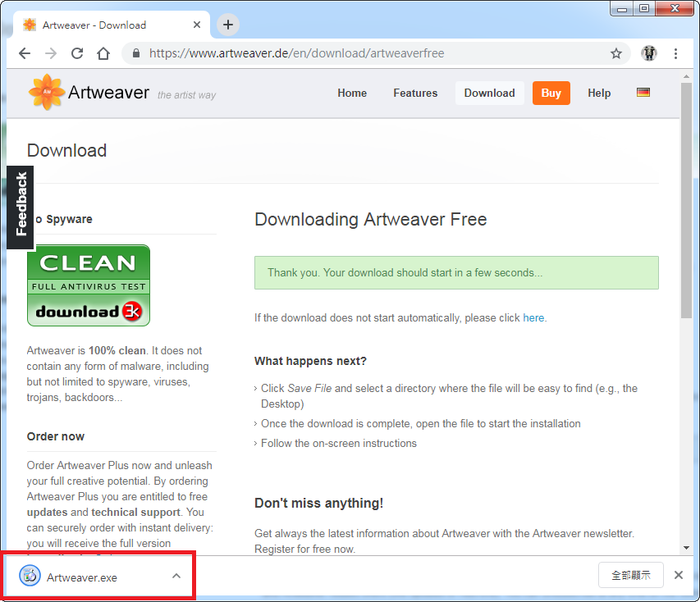Maximize the Chrome browser window

pyautogui.click(x=643, y=8)
